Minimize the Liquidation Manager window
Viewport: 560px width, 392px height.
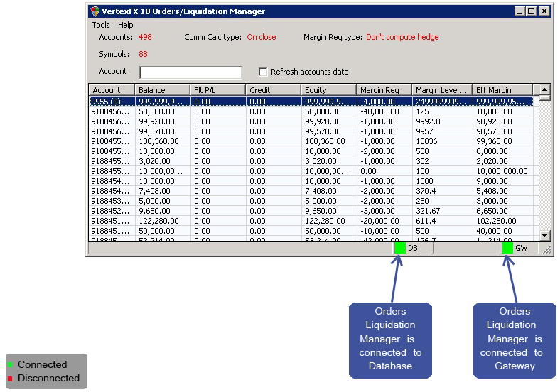(519, 11)
